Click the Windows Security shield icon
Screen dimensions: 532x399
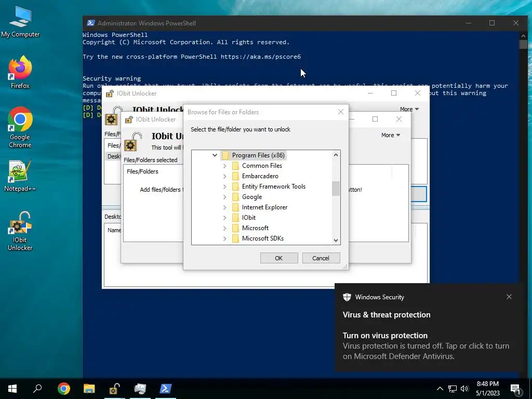347,297
